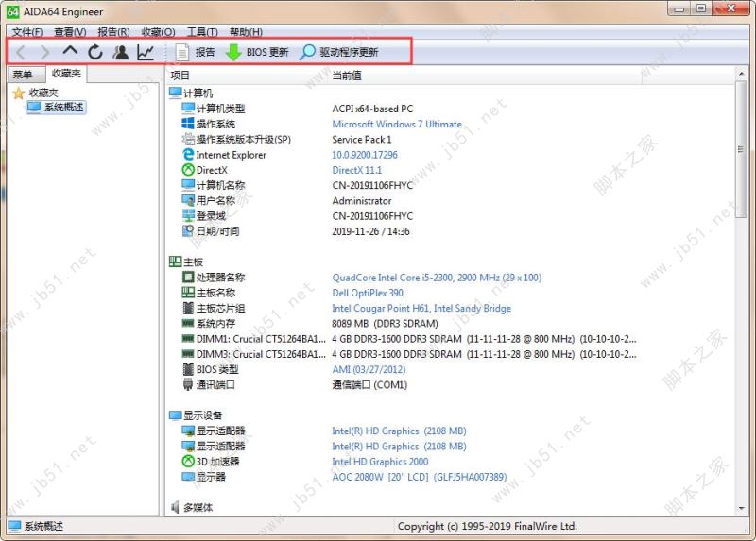Screen dimensions: 756x541
Task: Click the 计算机 section header icon
Action: point(175,93)
